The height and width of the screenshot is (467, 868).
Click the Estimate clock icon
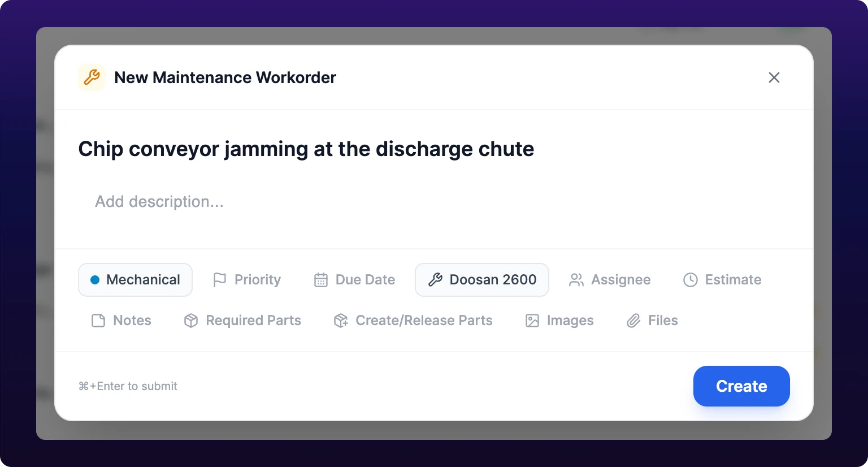coord(691,280)
